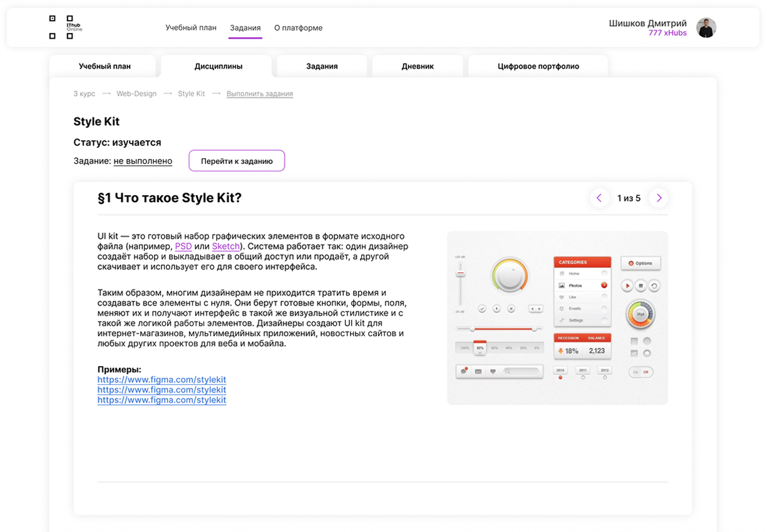This screenshot has width=766, height=532.
Task: Click the red play button in the UI kit preview
Action: 627,286
